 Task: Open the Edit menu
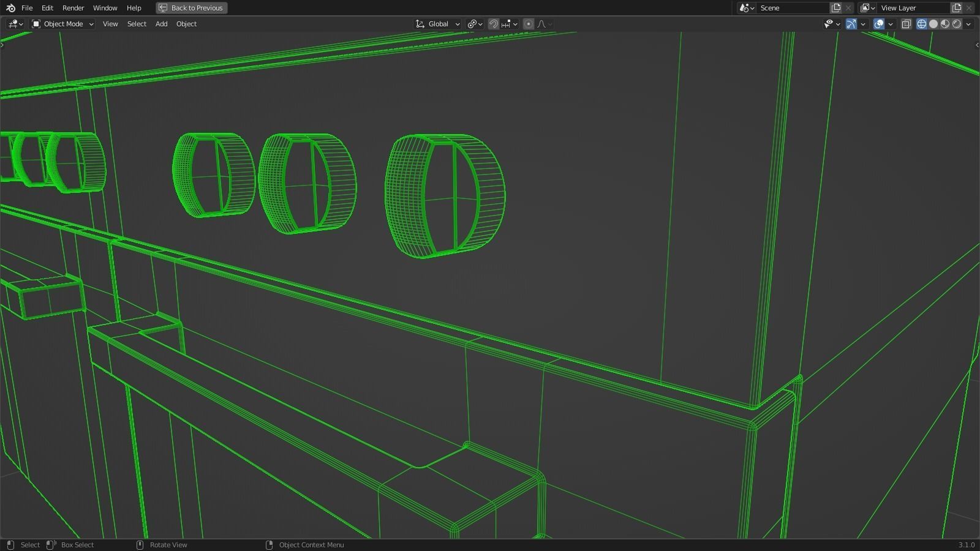pyautogui.click(x=47, y=8)
